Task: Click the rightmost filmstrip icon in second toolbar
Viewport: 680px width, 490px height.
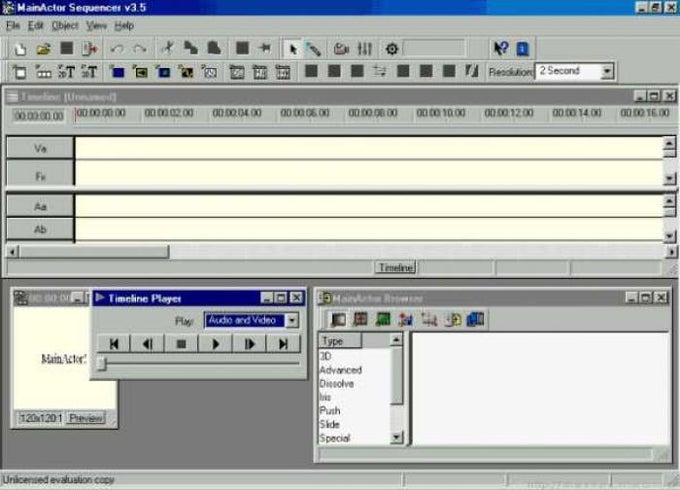Action: click(283, 72)
